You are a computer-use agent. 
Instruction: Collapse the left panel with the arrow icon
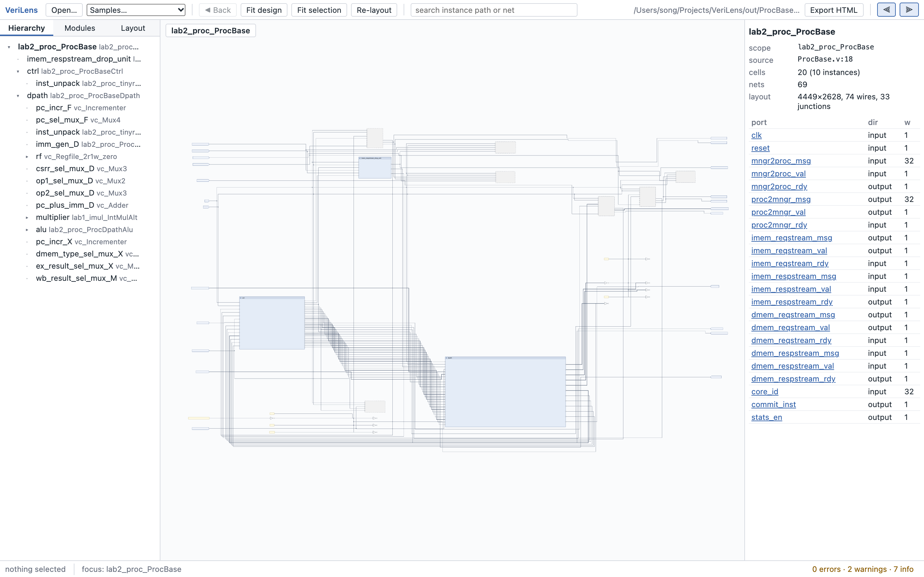tap(886, 10)
